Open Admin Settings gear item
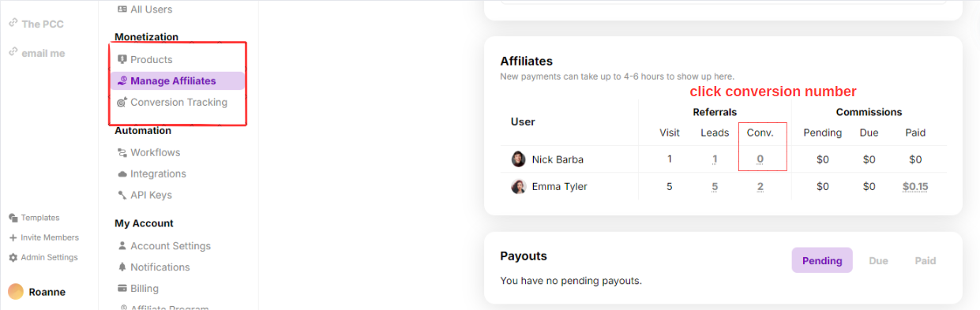The width and height of the screenshot is (980, 310). [x=43, y=257]
